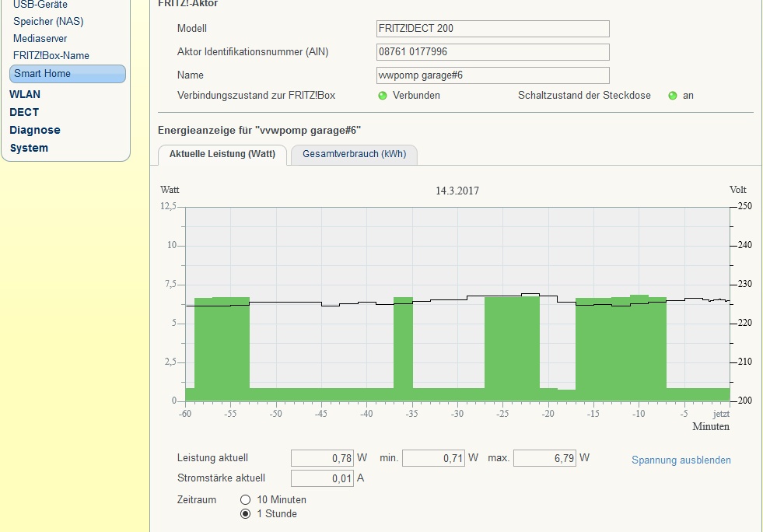
Task: Click Leistung aktuell value 0,78
Action: click(x=322, y=458)
